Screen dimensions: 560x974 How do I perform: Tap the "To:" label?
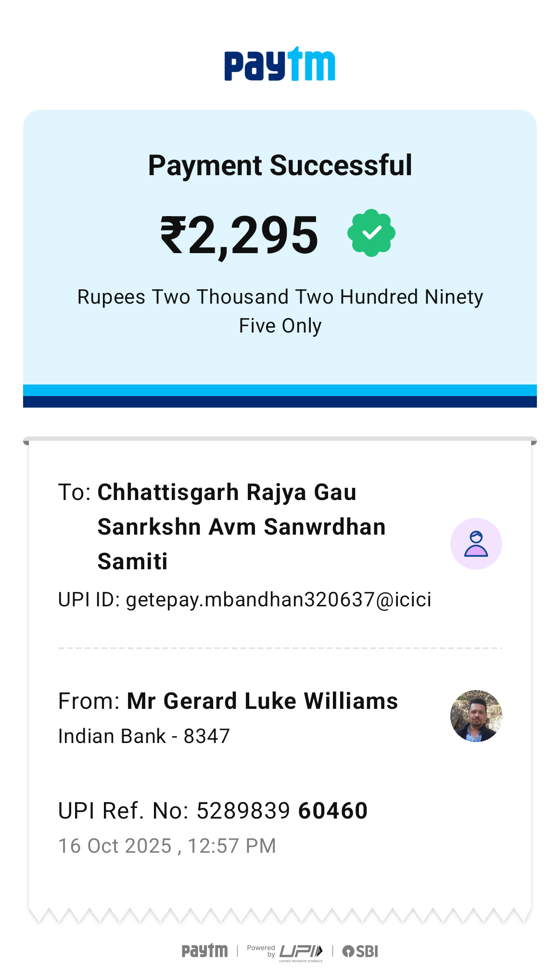click(75, 492)
